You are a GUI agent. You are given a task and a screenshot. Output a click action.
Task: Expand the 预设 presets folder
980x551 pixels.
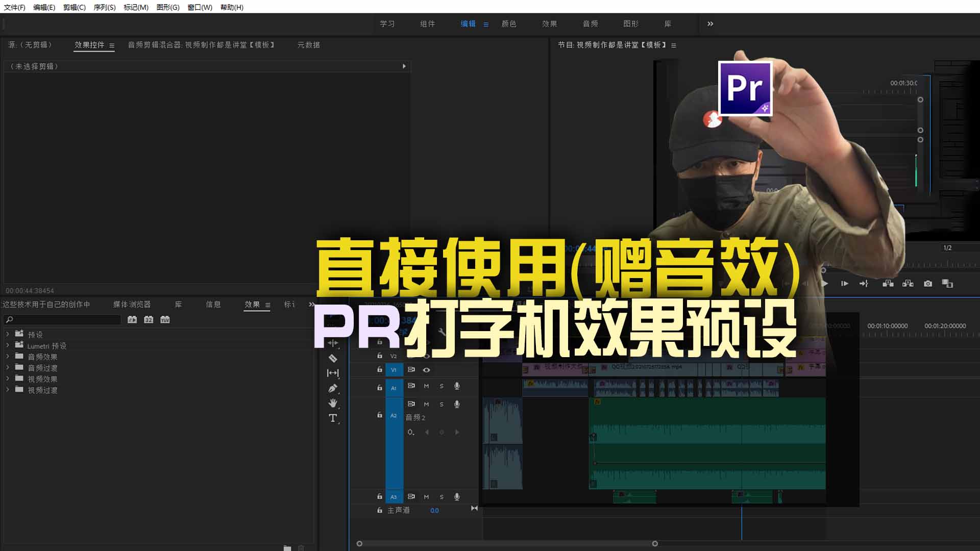[x=8, y=334]
